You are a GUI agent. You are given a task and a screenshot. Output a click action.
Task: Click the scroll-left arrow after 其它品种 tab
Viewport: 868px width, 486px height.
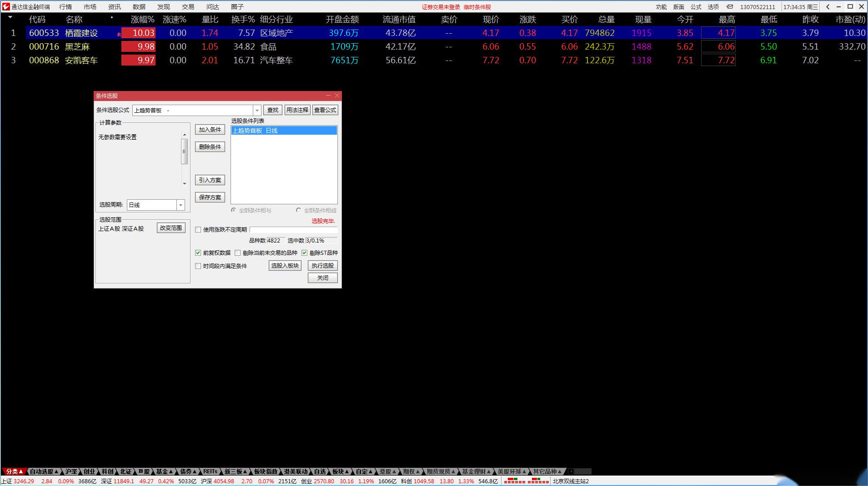pyautogui.click(x=571, y=471)
